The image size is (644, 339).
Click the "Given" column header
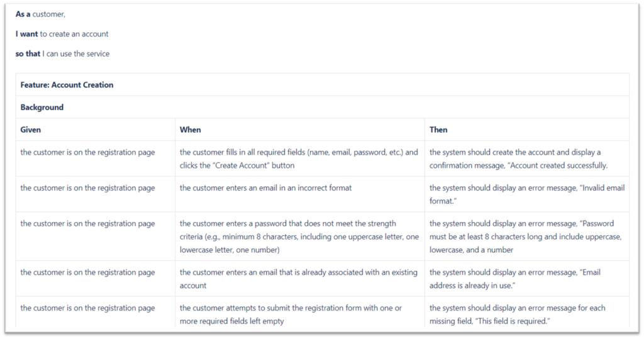tap(31, 130)
